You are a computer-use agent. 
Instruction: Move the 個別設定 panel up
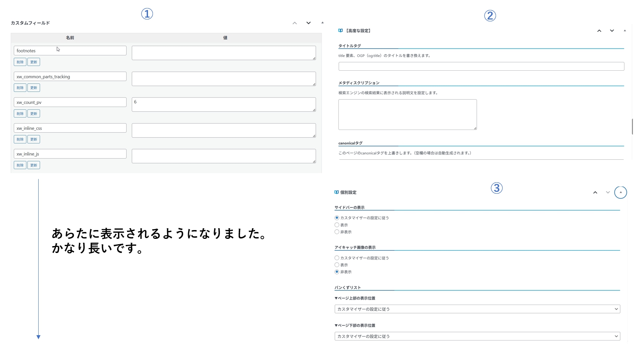tap(595, 193)
